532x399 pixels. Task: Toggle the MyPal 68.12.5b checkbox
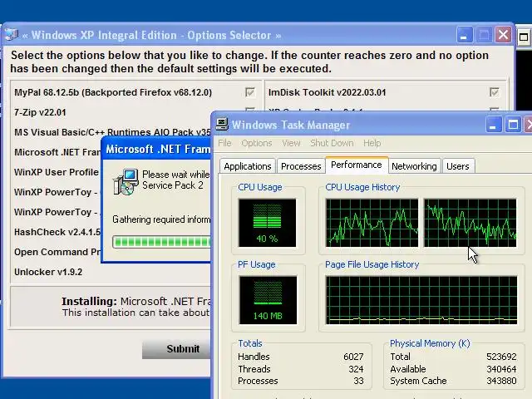pos(250,92)
